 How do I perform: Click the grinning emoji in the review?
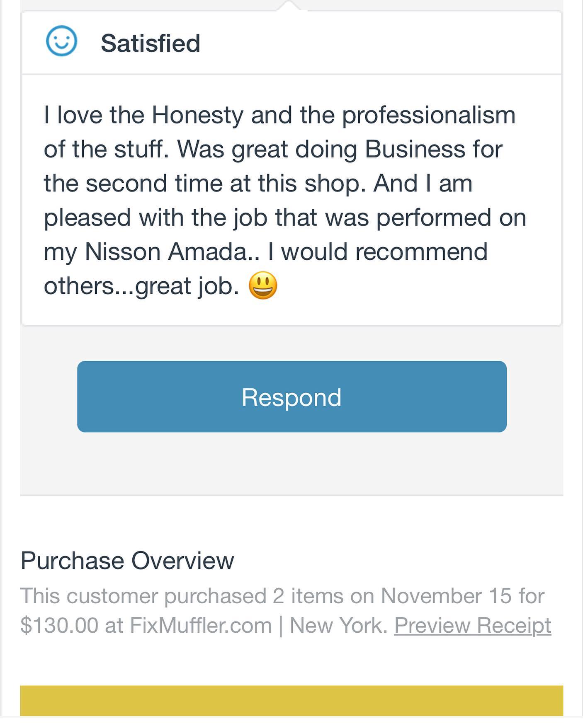(x=263, y=285)
